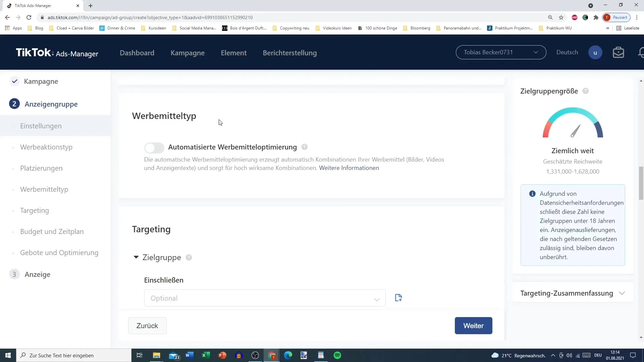Click the info icon next to Zielgruppe
This screenshot has width=644, height=362.
tap(189, 257)
